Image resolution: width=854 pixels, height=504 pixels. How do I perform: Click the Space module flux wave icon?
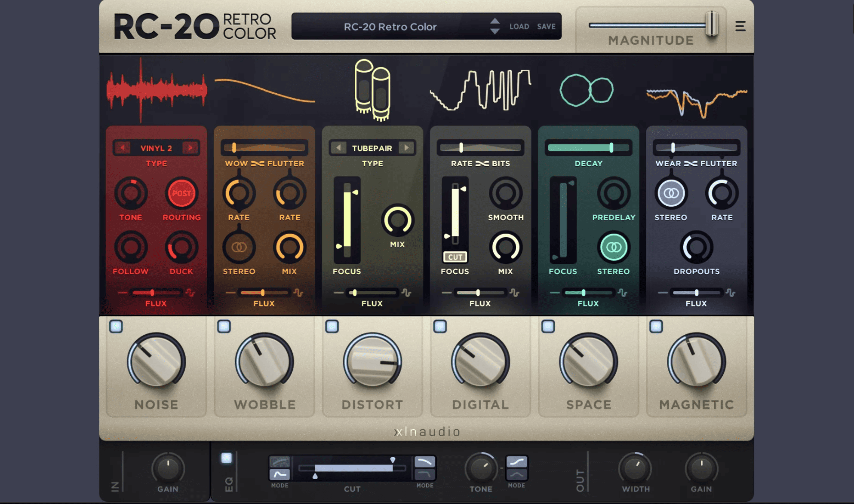pos(622,293)
